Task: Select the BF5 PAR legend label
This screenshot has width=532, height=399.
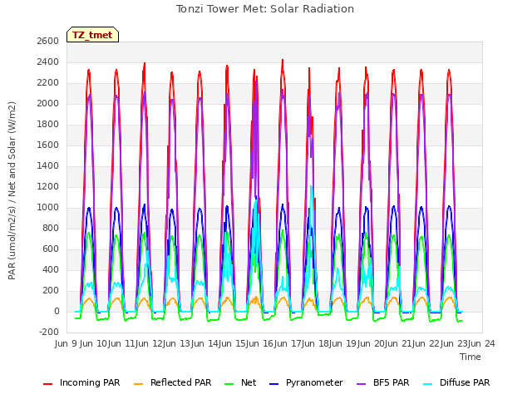Action: tap(392, 382)
